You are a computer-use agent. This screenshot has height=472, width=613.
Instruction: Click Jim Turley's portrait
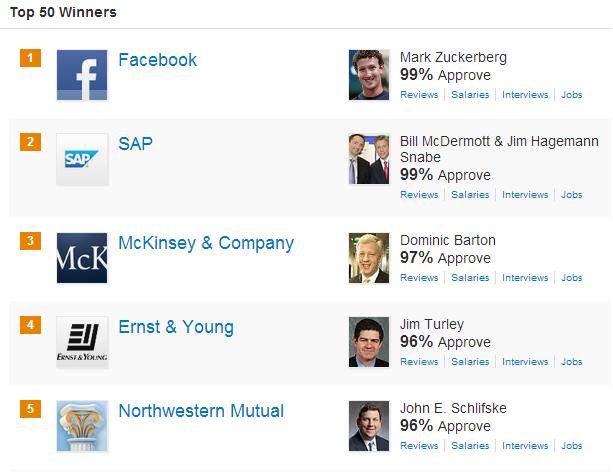[369, 342]
